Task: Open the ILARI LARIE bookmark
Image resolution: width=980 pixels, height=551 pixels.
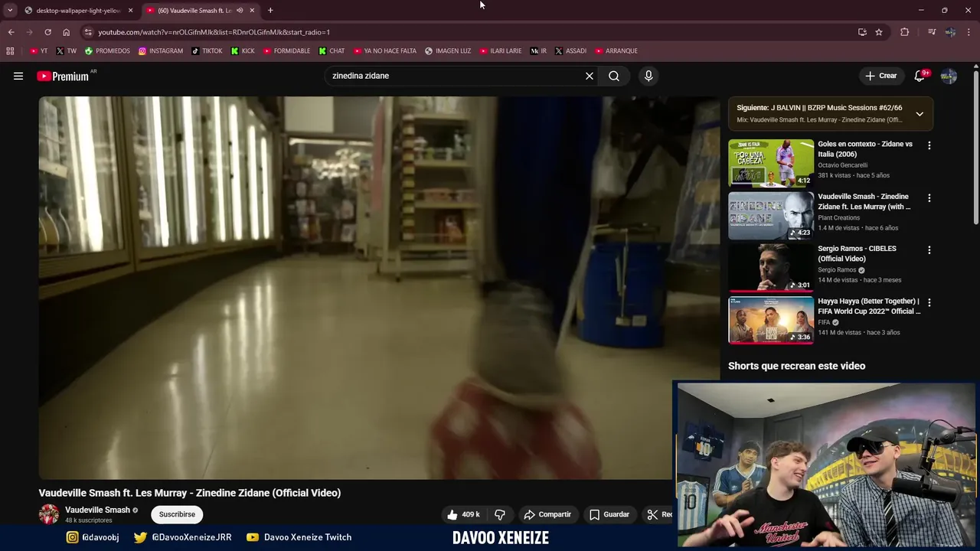Action: tap(501, 51)
